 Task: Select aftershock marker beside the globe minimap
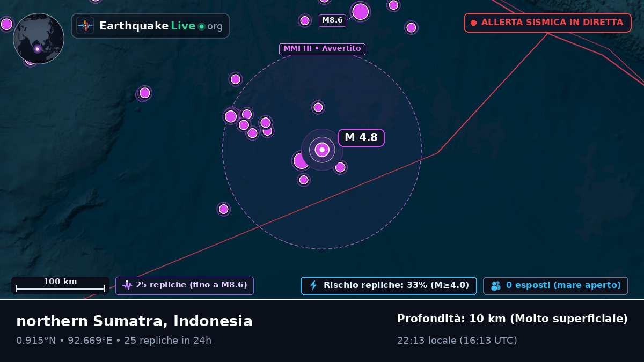pos(6,24)
